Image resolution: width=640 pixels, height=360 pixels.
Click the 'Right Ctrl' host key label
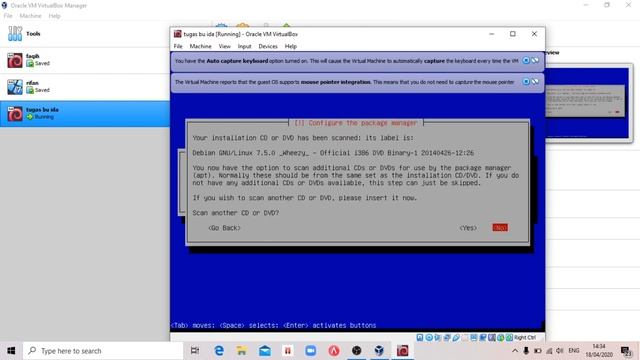525,338
